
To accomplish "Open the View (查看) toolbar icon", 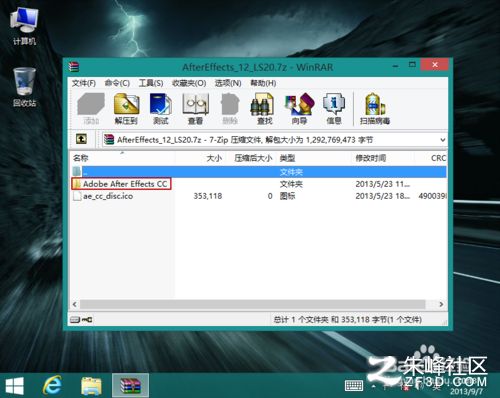I will click(x=195, y=109).
